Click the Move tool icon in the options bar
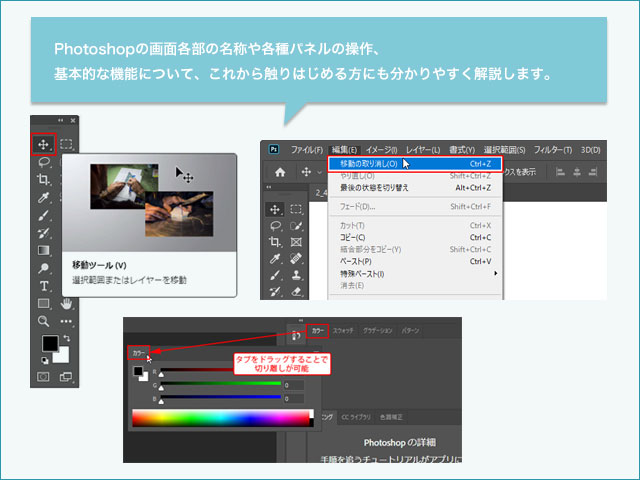 (306, 172)
